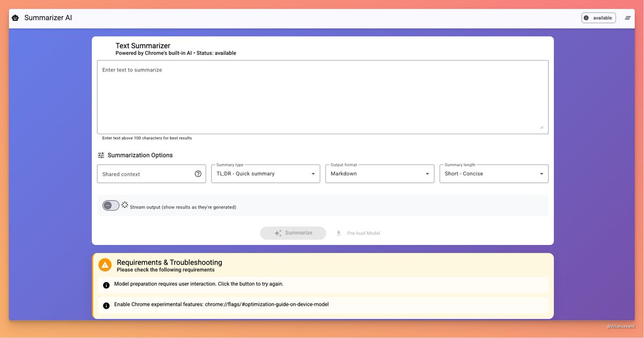Open the Output format Markdown dropdown

[380, 174]
